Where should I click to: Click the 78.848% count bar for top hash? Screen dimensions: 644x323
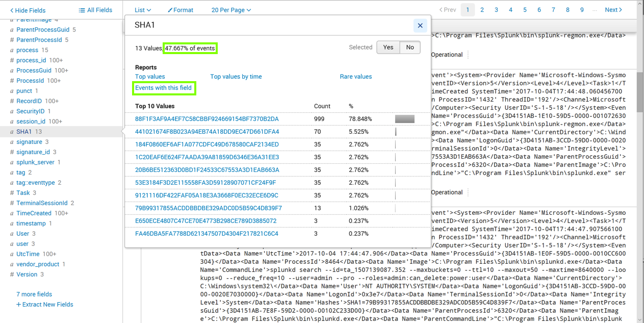[x=404, y=119]
